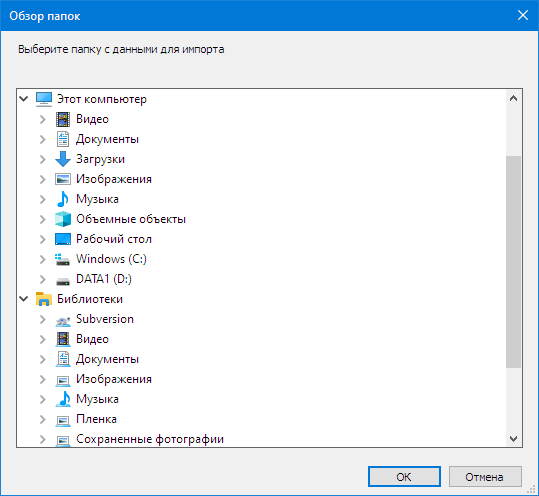Click the Рабочий стол desktop icon
Screen dimensions: 539x496
click(63, 239)
